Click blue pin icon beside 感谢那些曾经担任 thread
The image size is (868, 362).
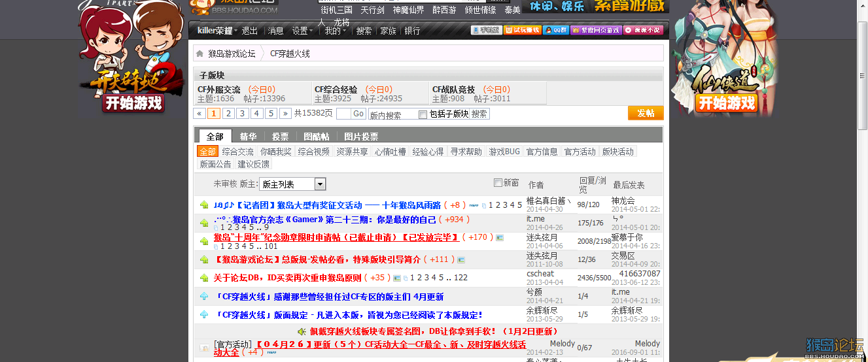point(204,296)
